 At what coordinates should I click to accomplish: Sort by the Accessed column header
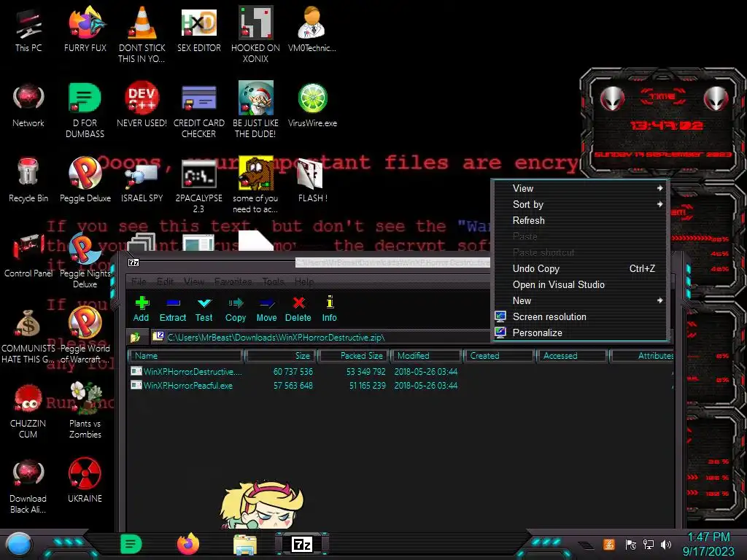[x=572, y=356]
